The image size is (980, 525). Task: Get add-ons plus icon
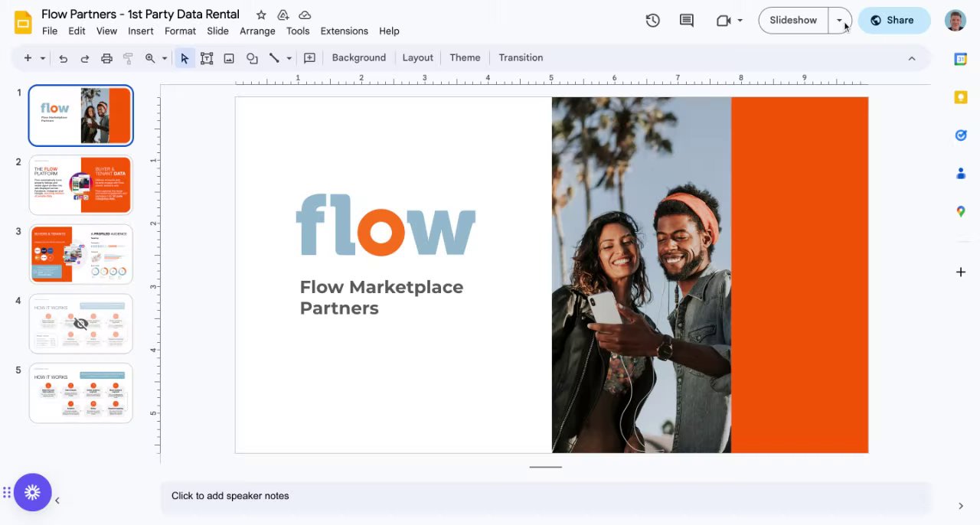pyautogui.click(x=961, y=272)
